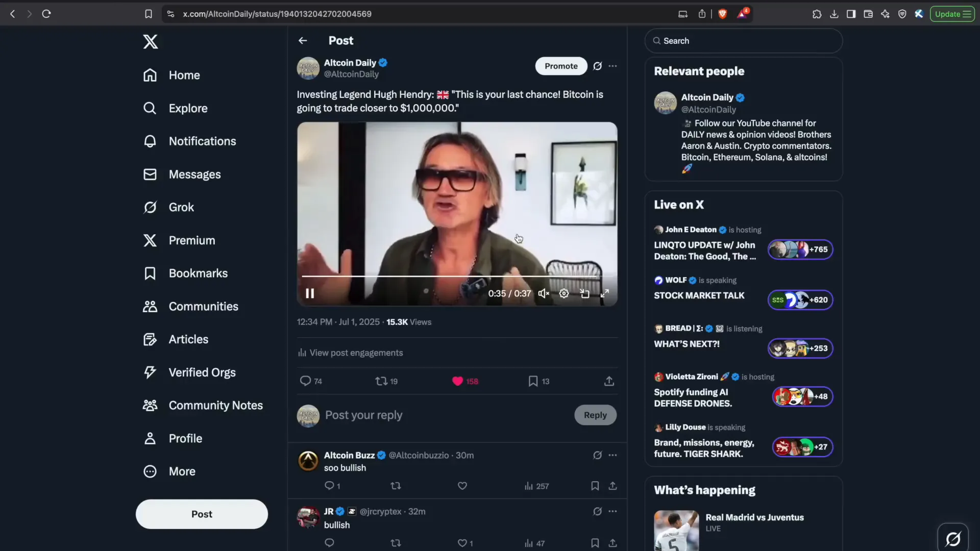Repost the post with 19 reposts

pyautogui.click(x=386, y=381)
